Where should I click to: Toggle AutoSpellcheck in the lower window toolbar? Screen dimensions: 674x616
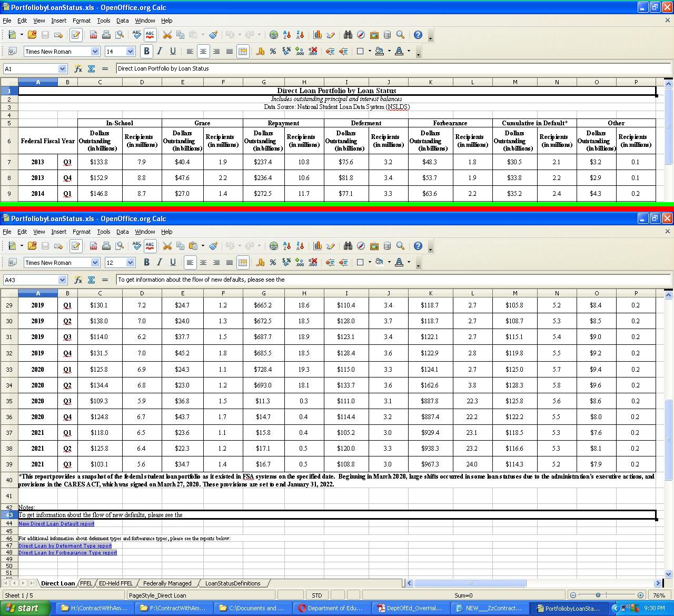pos(150,246)
